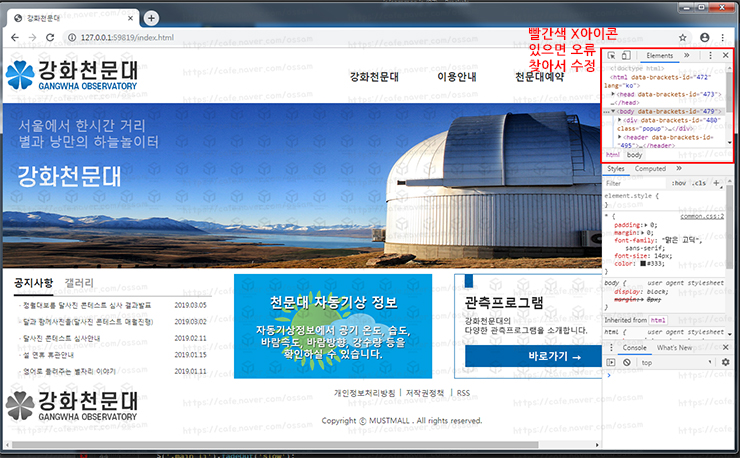The width and height of the screenshot is (740, 458).
Task: Toggle the :hov element state panel
Action: (x=679, y=183)
